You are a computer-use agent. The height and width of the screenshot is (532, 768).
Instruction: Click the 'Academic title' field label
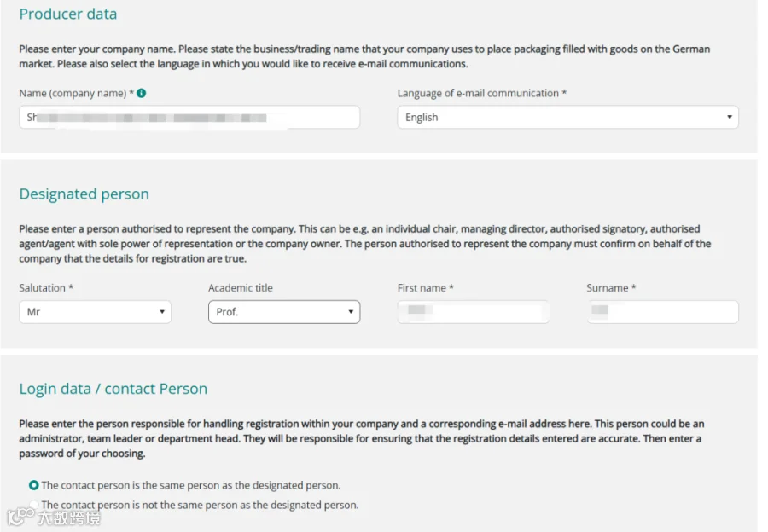[241, 288]
